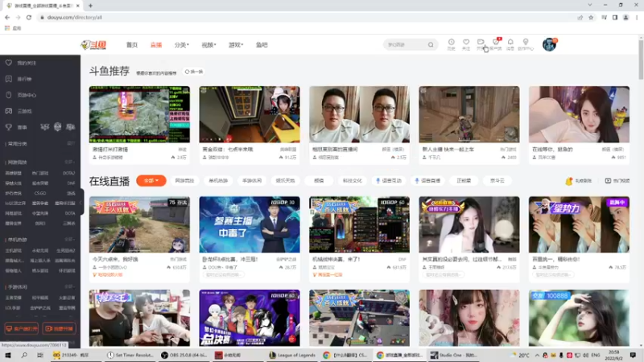
Task: Open the creator center lightbulb icon
Action: pos(526,42)
